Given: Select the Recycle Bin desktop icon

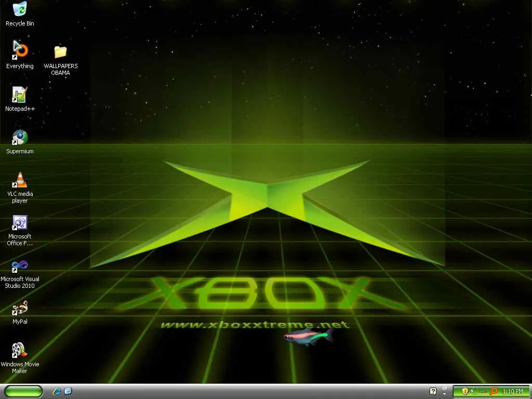Looking at the screenshot, I should (20, 14).
